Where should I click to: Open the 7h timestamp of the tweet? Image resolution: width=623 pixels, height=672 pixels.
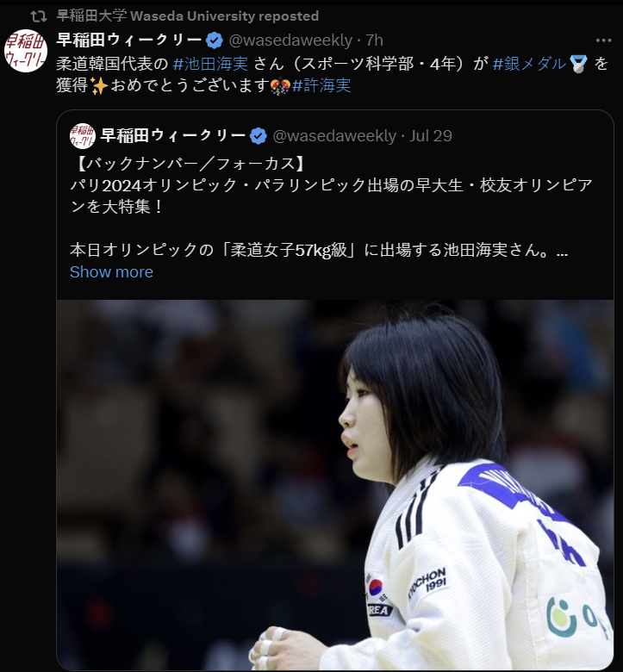(x=375, y=40)
